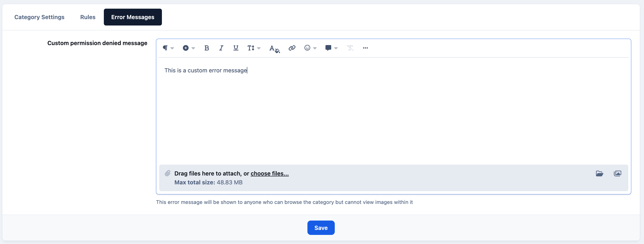Save the error message settings
Image resolution: width=644 pixels, height=244 pixels.
coord(321,228)
